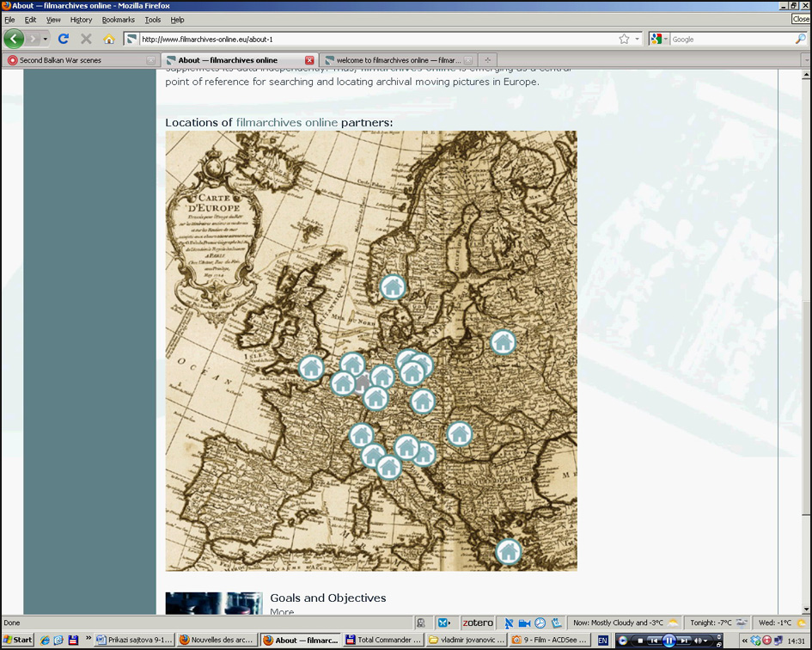Open the Bookmarks menu
The height and width of the screenshot is (650, 812).
coord(118,20)
